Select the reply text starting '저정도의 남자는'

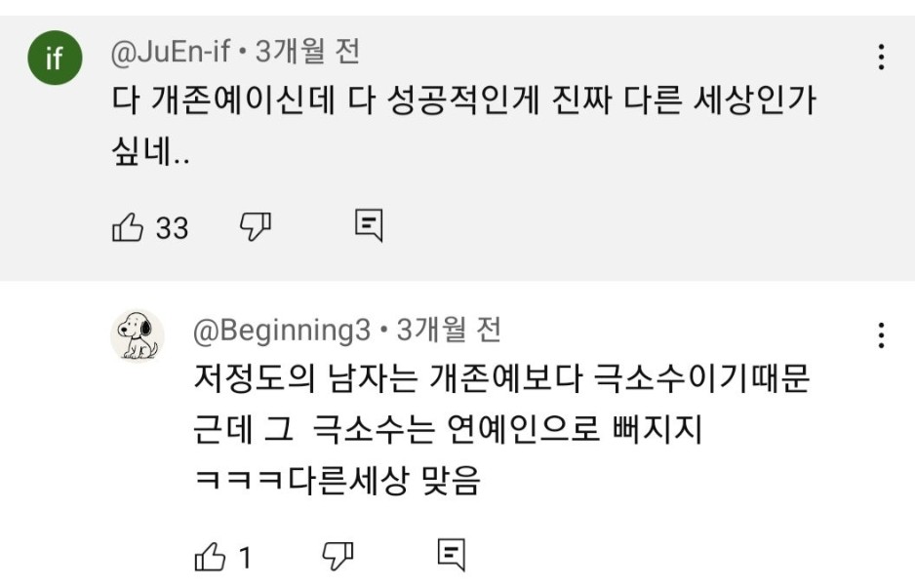point(501,379)
